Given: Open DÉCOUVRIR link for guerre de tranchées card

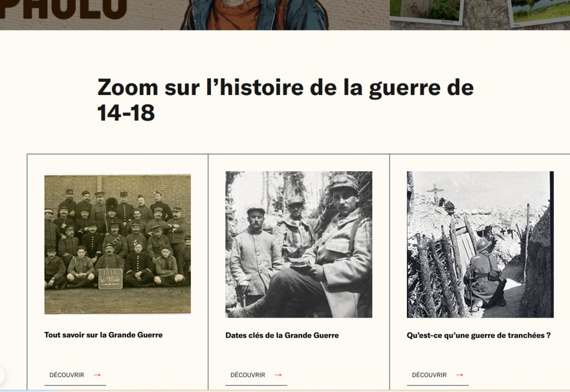Looking at the screenshot, I should click(x=438, y=375).
